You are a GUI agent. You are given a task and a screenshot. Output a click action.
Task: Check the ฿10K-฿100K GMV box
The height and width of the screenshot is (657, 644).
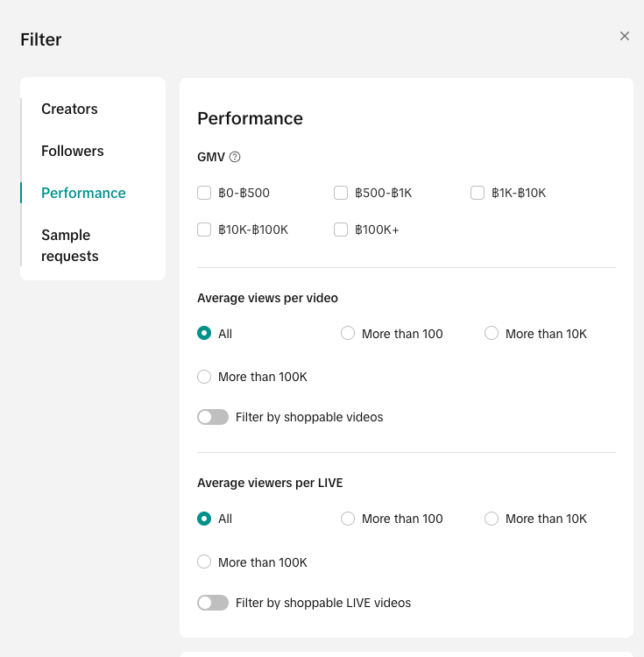[204, 230]
